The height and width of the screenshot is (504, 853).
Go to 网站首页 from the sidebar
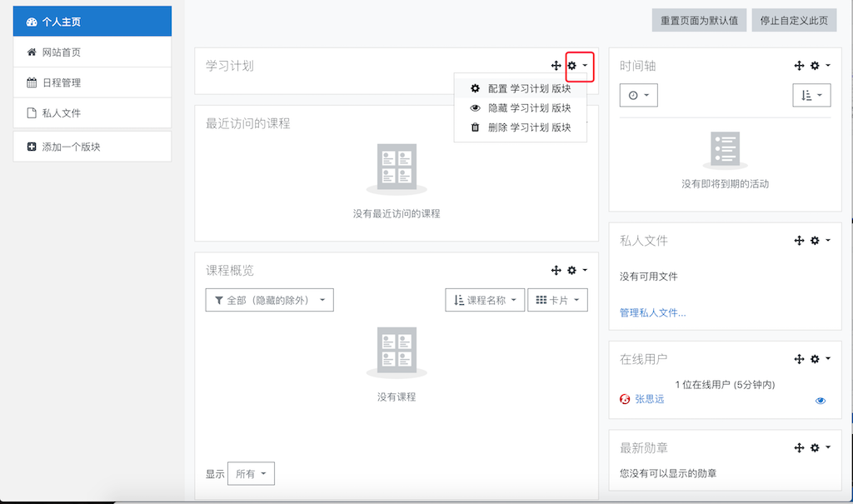92,52
